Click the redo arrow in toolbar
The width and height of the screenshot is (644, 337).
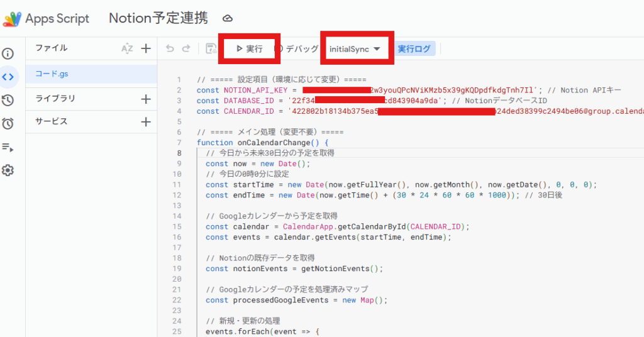(x=186, y=48)
